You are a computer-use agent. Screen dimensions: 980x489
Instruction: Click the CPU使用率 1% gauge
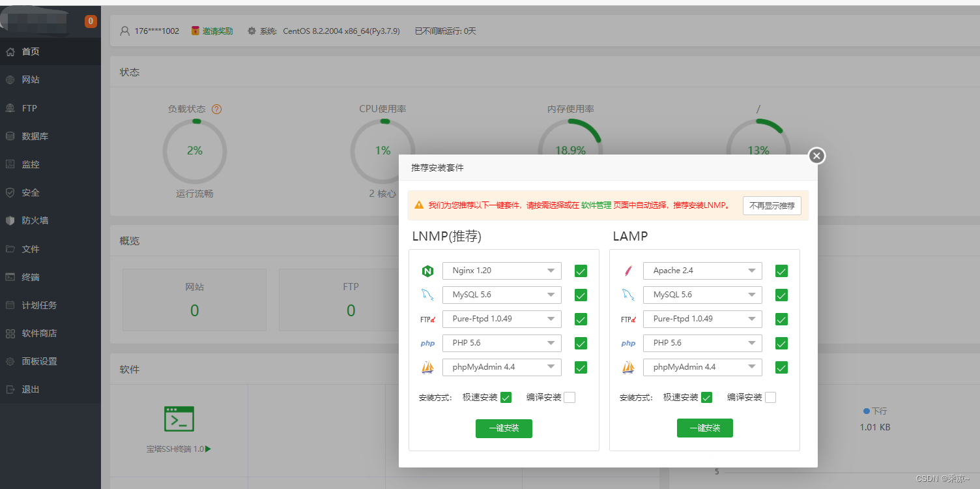(382, 151)
